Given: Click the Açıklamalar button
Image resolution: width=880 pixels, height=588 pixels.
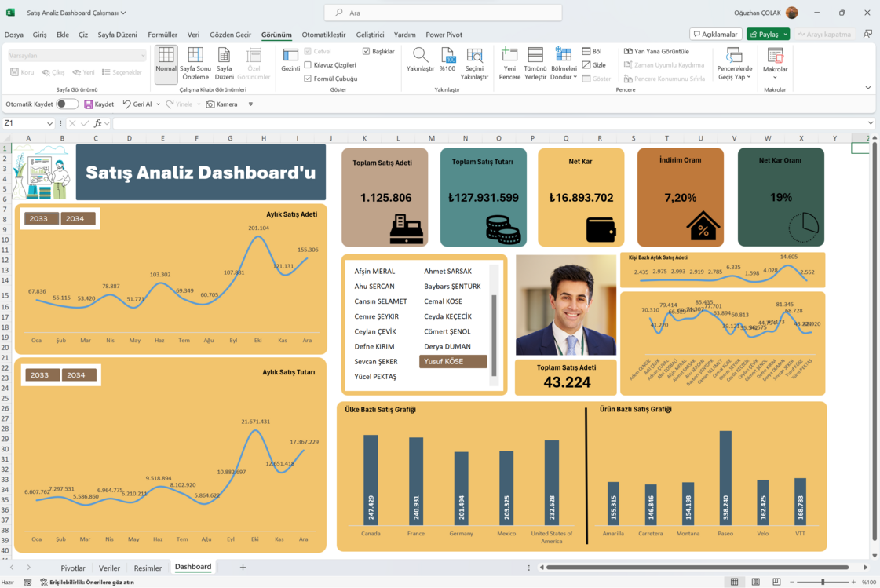Looking at the screenshot, I should (x=716, y=35).
